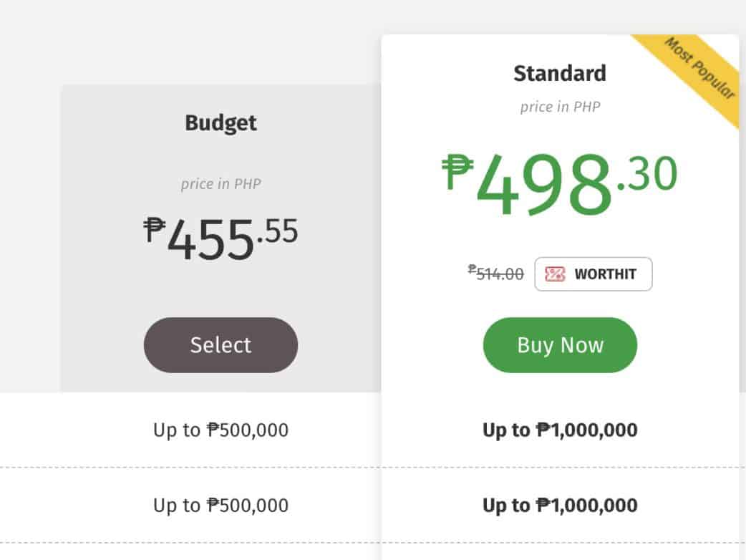
Task: Click the second "Up to ₱500,000" row
Action: point(221,506)
